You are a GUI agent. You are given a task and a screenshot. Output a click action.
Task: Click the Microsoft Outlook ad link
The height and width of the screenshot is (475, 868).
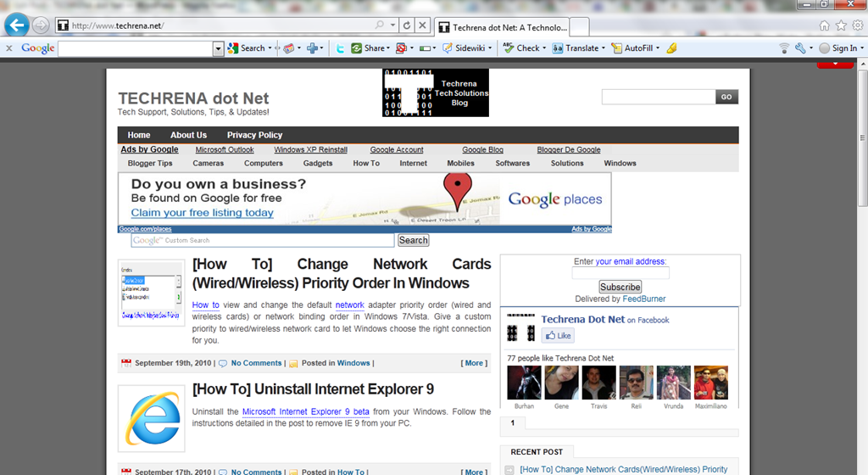[225, 149]
